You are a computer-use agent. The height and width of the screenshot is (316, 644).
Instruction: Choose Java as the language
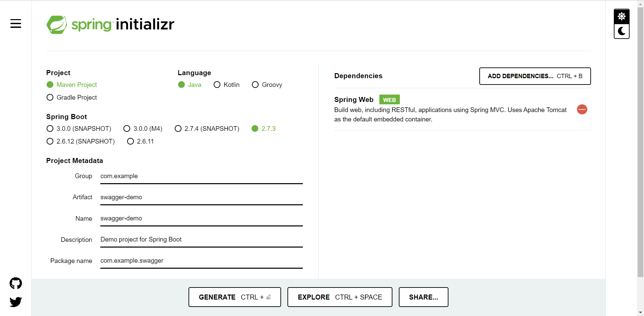[x=190, y=85]
